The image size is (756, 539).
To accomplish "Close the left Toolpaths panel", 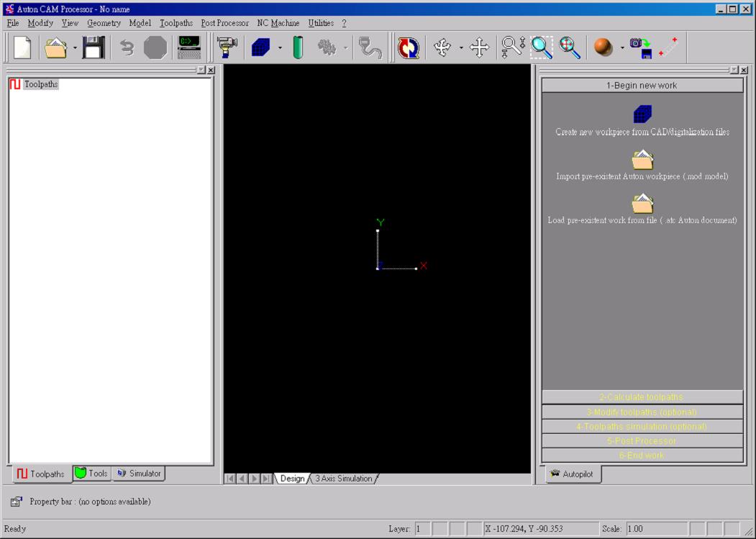I will pos(211,70).
